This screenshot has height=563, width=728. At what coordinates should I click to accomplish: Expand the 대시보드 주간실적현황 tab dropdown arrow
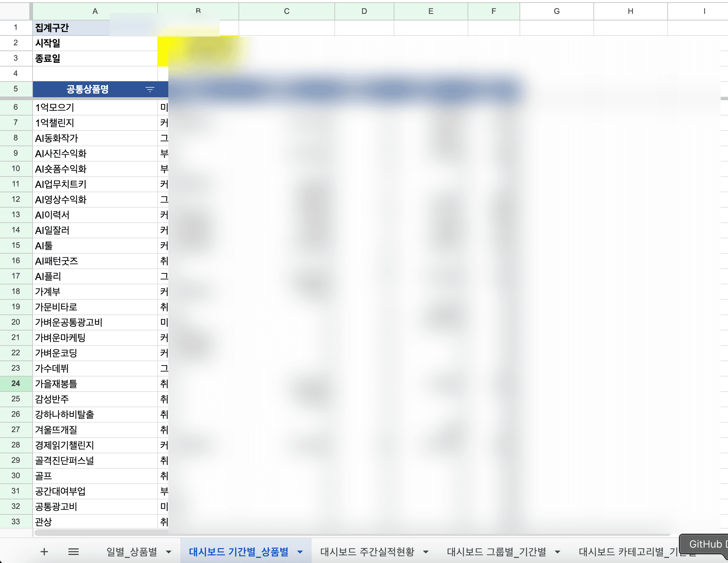426,552
